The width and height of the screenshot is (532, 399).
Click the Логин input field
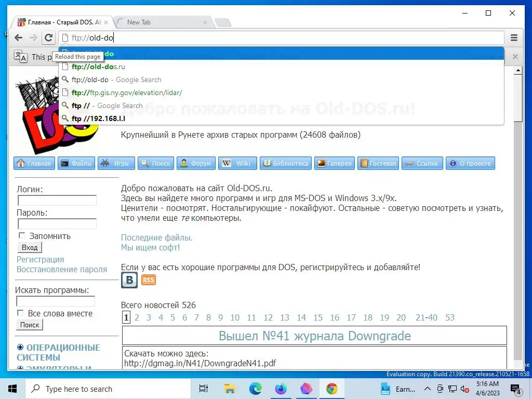[57, 200]
